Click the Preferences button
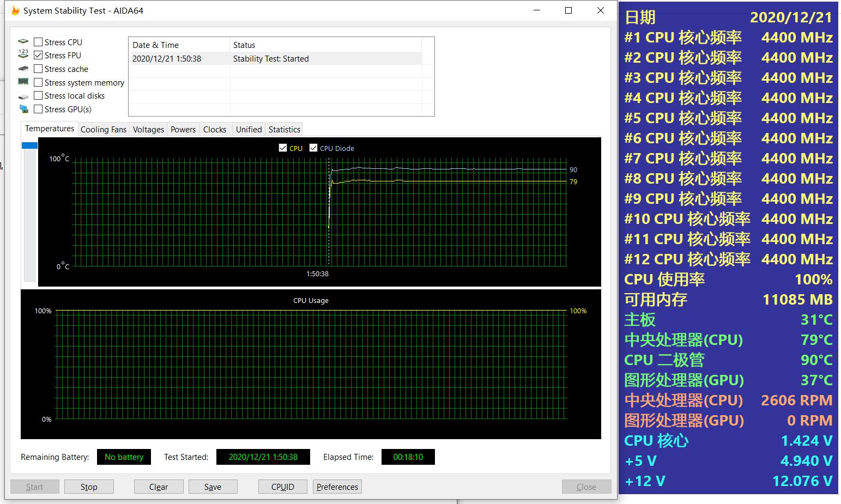Screen dimensions: 841x504 337,487
